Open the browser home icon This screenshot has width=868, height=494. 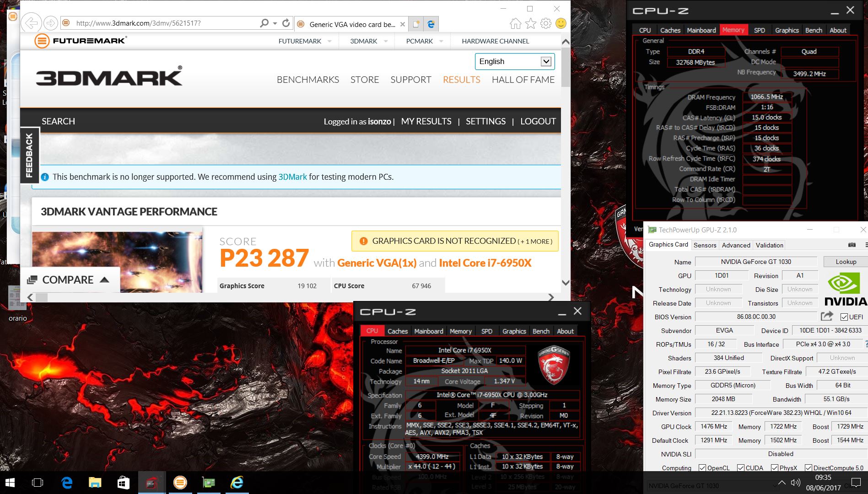coord(516,23)
